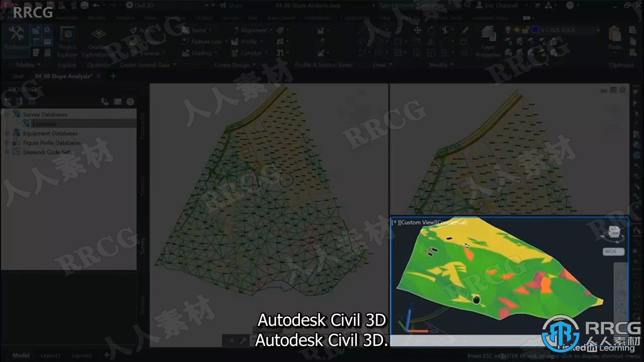Click the plus to open a new drawing tab
Viewport: 644px width, 362px height.
click(x=113, y=76)
